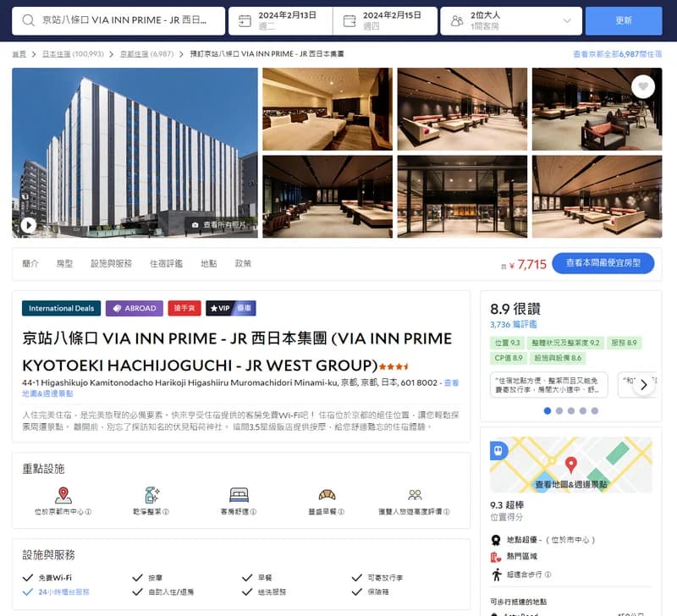Viewport: 677px width, 616px height.
Task: Click the 熱門區域 icon
Action: click(496, 557)
